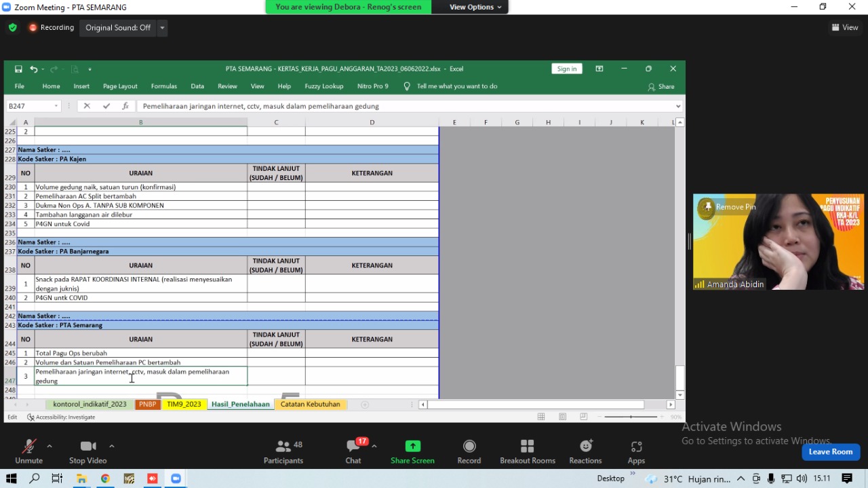This screenshot has width=868, height=488.
Task: Toggle Original Sound: Off button
Action: 118,28
